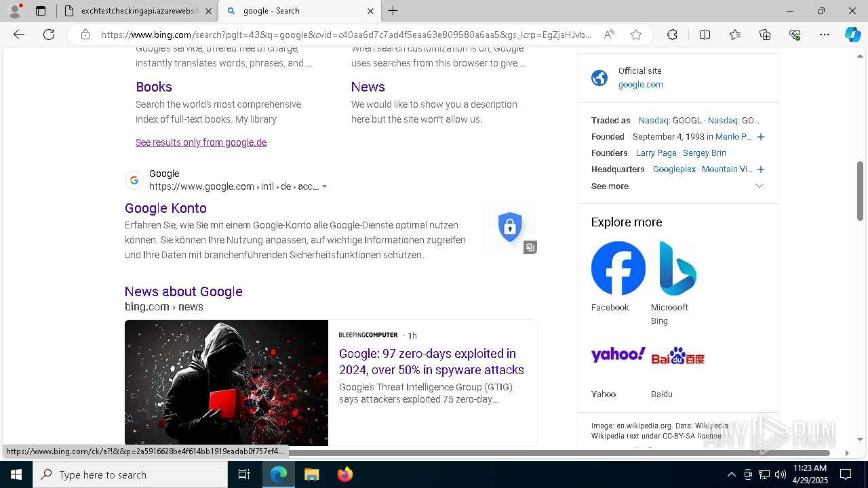Launch Firefox from the taskbar
This screenshot has height=488, width=868.
(344, 474)
